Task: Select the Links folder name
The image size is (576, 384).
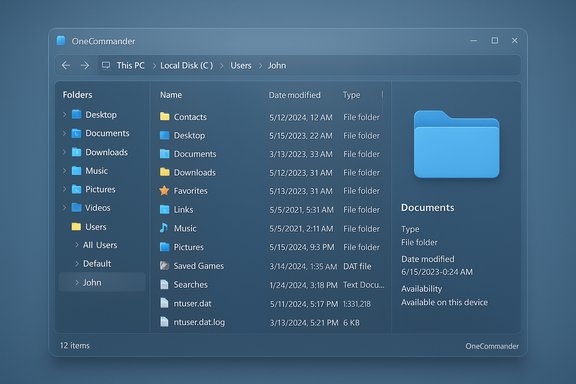Action: 183,209
